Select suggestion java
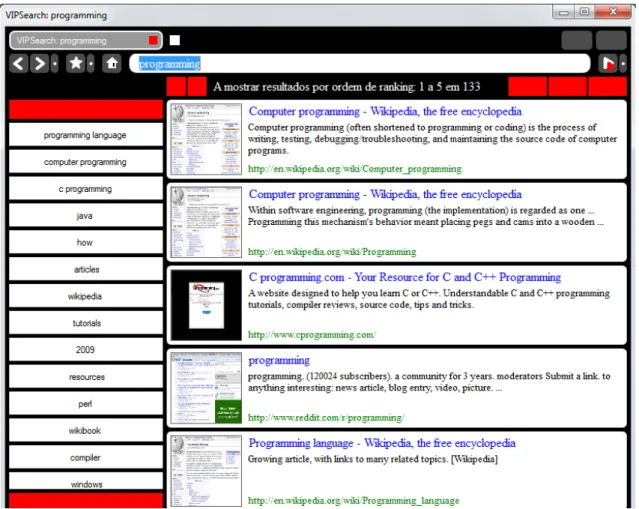 click(x=86, y=216)
